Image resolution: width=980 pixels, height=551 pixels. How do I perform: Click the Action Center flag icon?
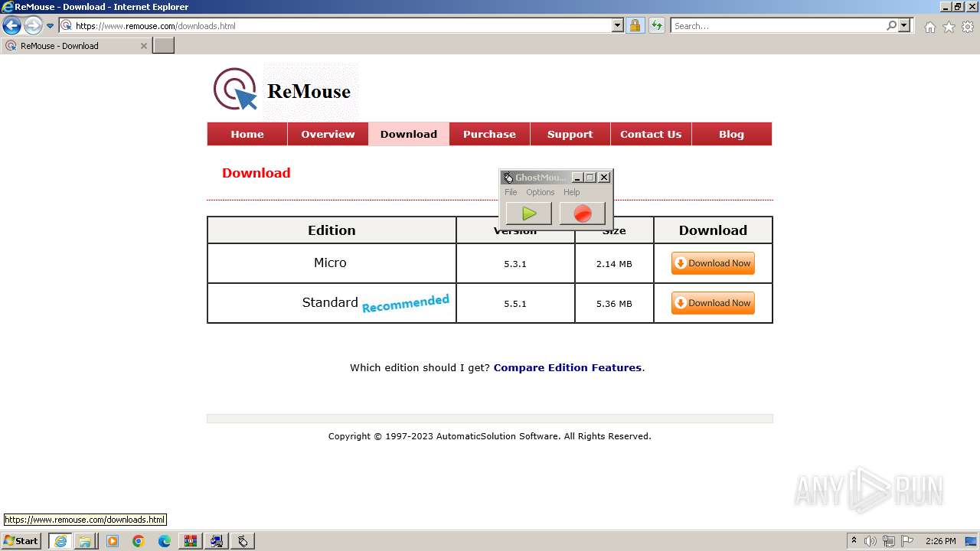[x=907, y=541]
